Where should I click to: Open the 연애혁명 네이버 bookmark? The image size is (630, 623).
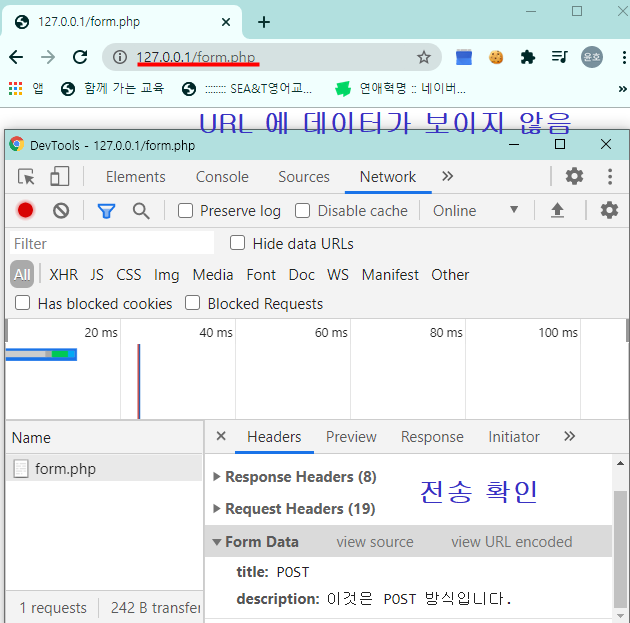click(x=401, y=88)
